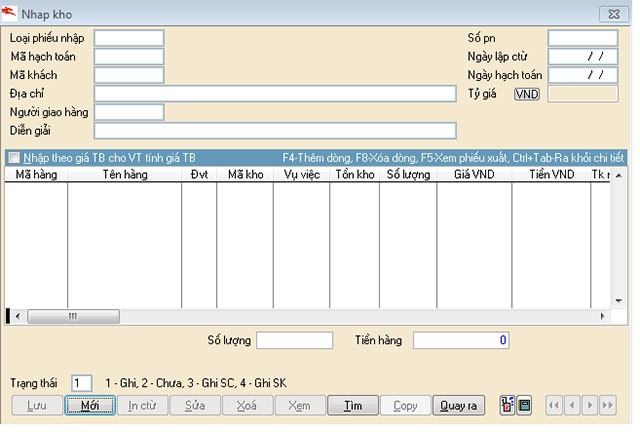Click the Số lượng column header
The height and width of the screenshot is (432, 640).
point(408,175)
